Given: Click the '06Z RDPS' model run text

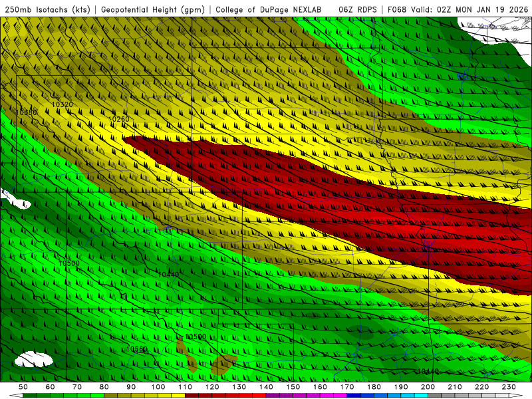Looking at the screenshot, I should point(358,9).
